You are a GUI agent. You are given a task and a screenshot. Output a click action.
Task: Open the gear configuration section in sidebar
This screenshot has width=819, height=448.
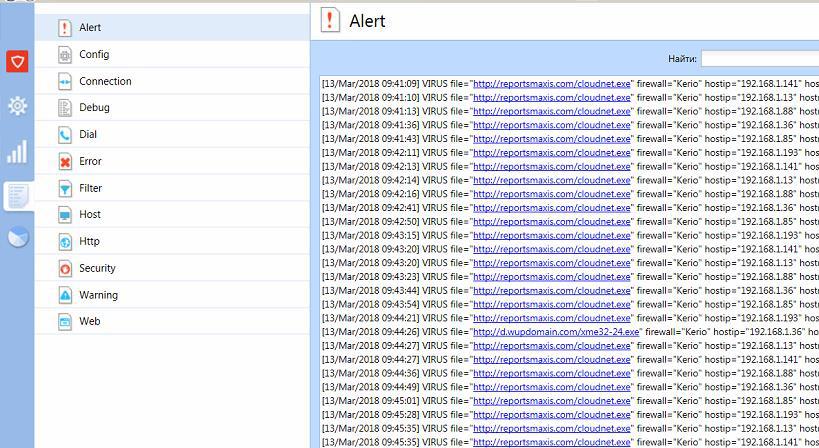17,106
